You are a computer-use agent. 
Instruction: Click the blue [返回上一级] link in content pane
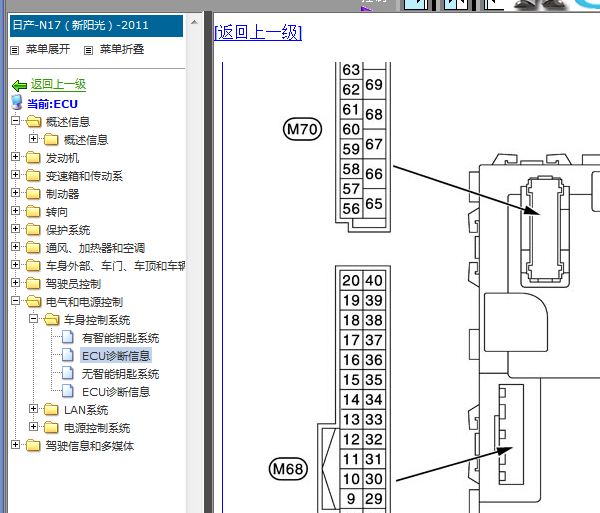coord(258,32)
